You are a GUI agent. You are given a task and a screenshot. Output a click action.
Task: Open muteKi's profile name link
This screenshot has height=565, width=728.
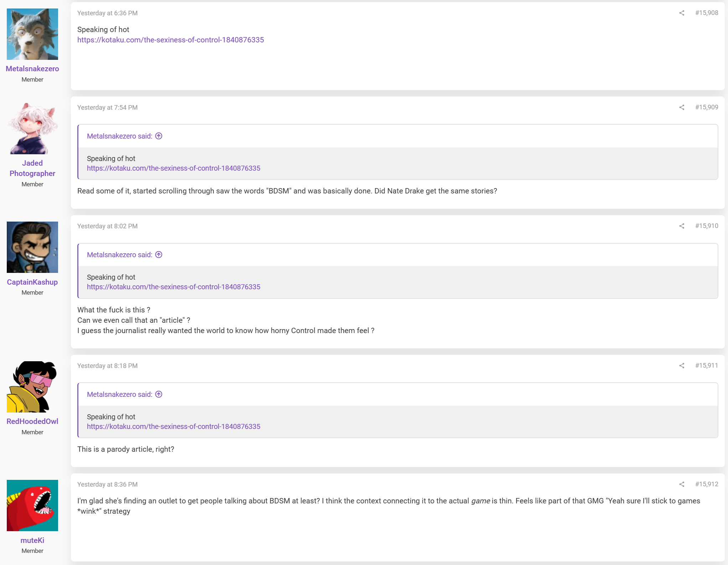click(x=32, y=540)
